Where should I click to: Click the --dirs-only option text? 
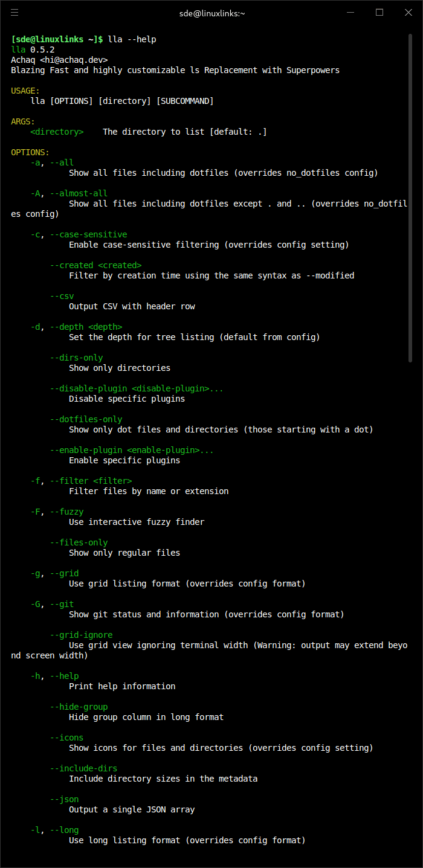76,357
